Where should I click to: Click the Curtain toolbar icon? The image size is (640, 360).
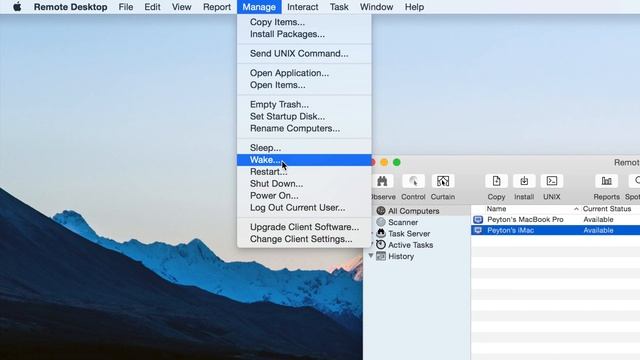tap(443, 181)
